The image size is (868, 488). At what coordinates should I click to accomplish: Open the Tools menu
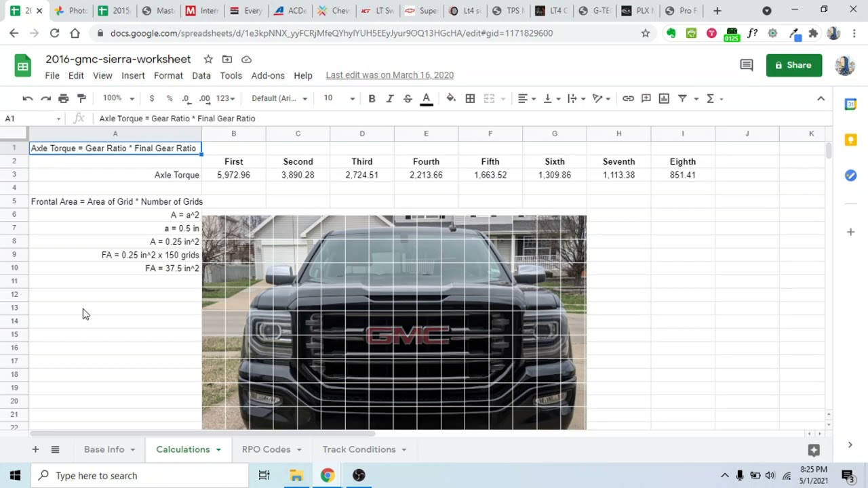click(231, 75)
